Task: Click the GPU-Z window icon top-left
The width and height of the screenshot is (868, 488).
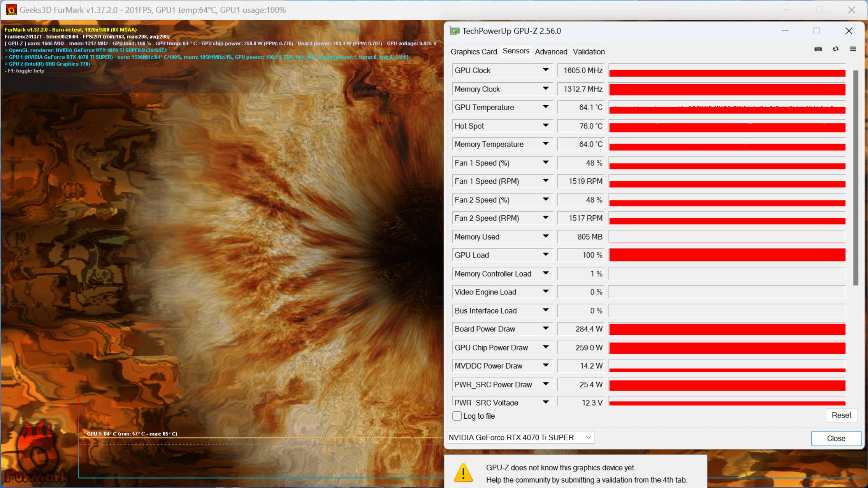Action: [454, 31]
